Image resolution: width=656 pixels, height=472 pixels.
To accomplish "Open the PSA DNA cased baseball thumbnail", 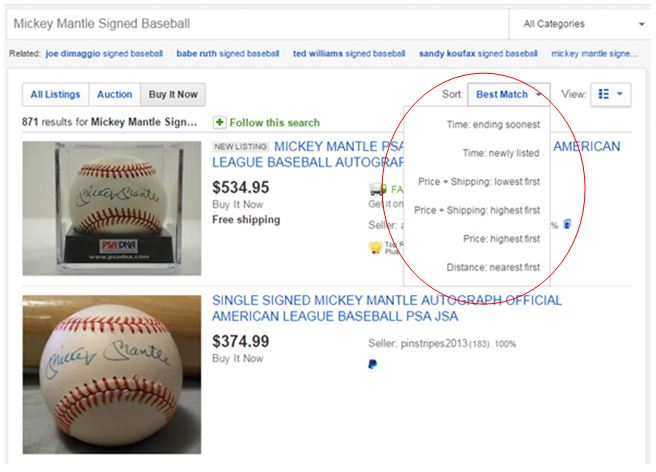I will click(112, 208).
